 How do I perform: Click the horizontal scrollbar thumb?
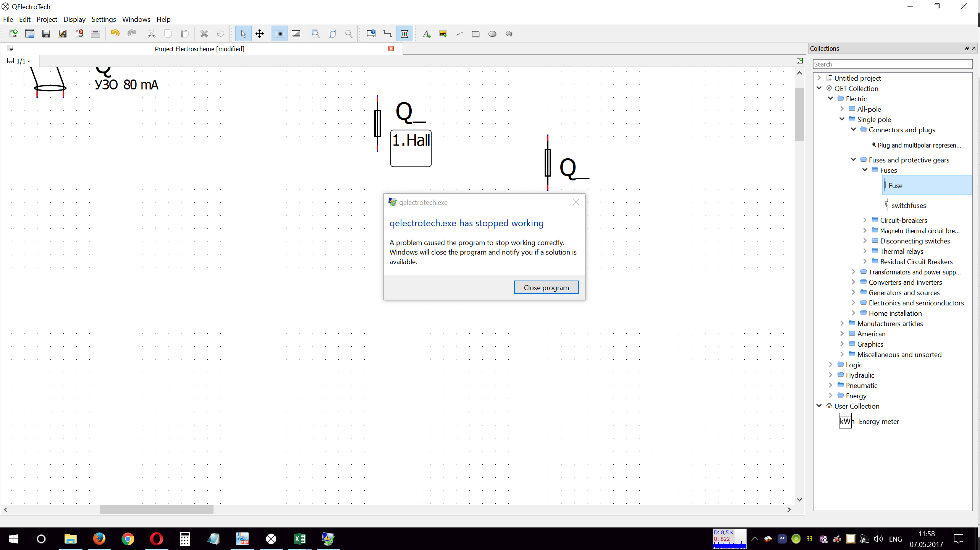pos(156,509)
